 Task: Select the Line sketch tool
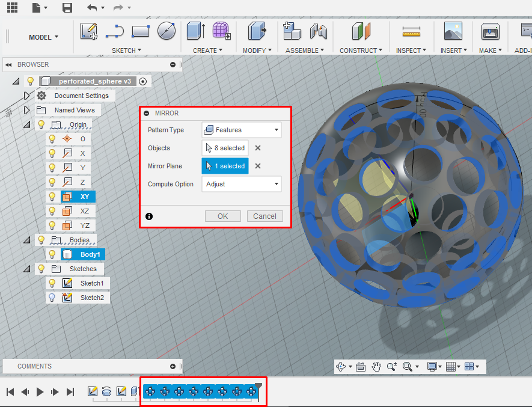tap(115, 32)
